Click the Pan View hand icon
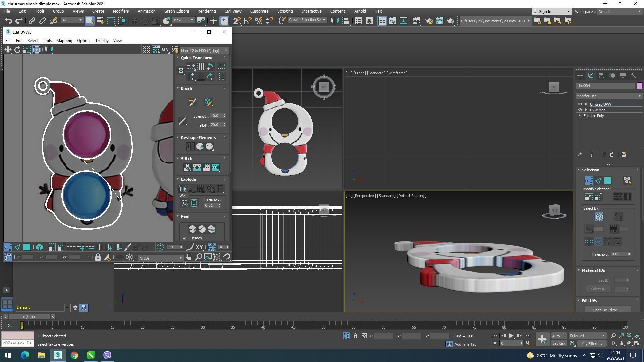Image resolution: width=644 pixels, height=362 pixels. point(189,257)
